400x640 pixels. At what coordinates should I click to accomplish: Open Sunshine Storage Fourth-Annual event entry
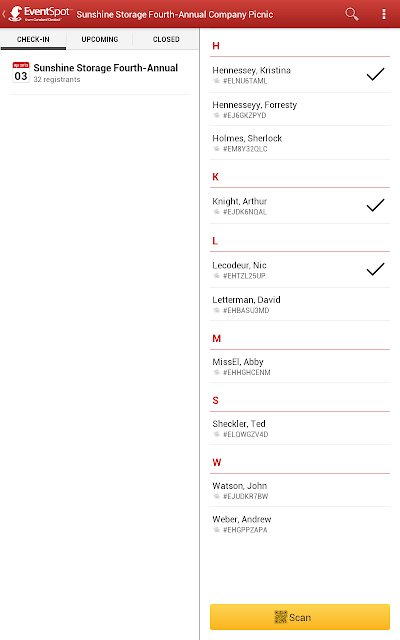pyautogui.click(x=100, y=73)
